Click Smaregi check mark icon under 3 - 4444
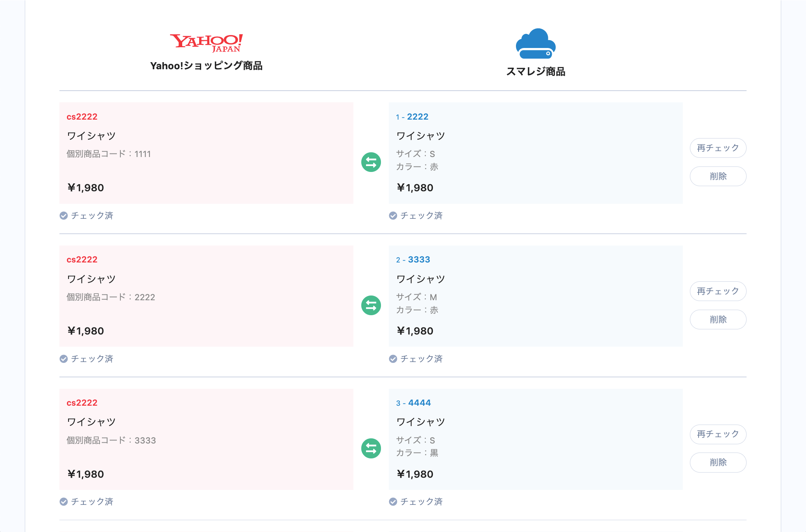This screenshot has width=806, height=532. pyautogui.click(x=393, y=502)
